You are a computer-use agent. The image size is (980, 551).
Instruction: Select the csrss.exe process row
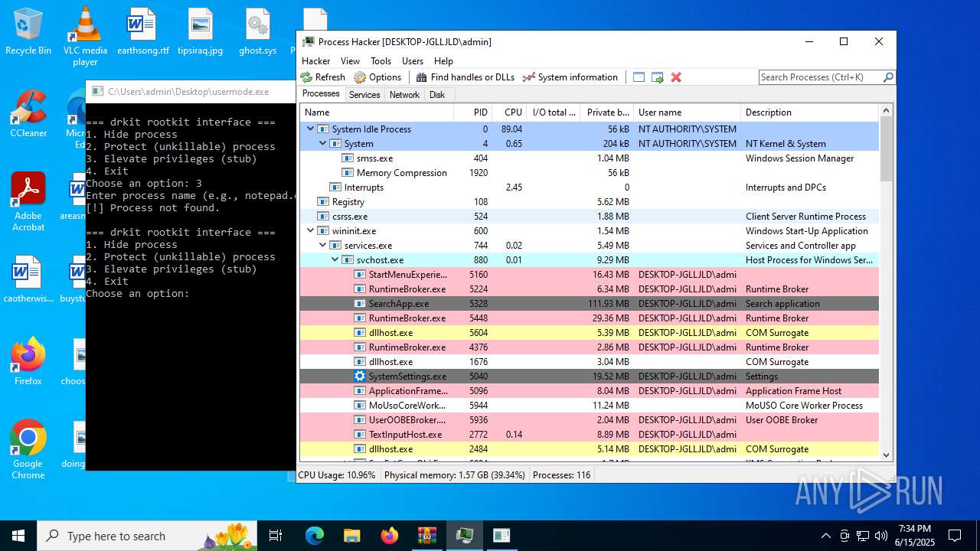click(590, 217)
